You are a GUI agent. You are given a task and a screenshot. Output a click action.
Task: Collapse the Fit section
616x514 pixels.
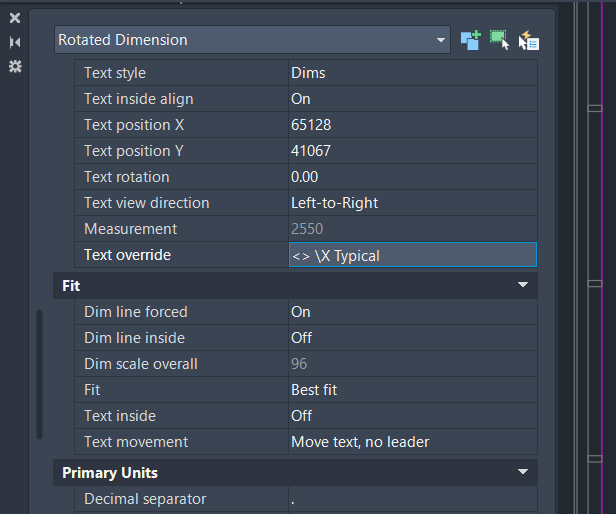click(x=522, y=285)
